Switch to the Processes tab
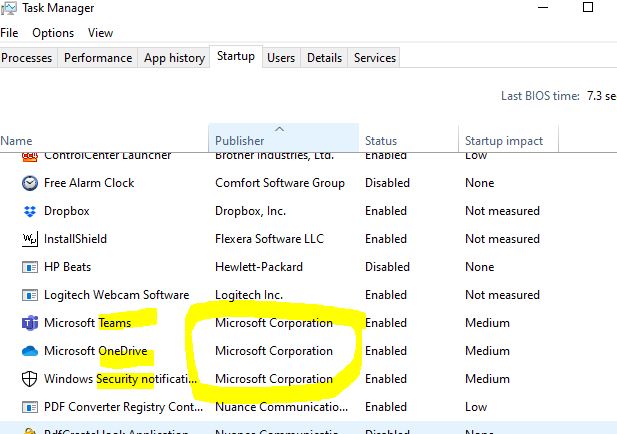The image size is (617, 434). 27,58
